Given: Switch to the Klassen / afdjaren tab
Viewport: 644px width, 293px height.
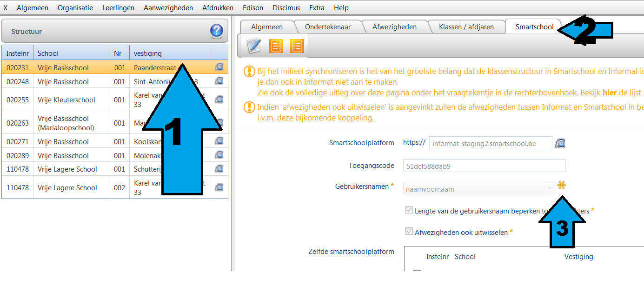Looking at the screenshot, I should tap(465, 27).
